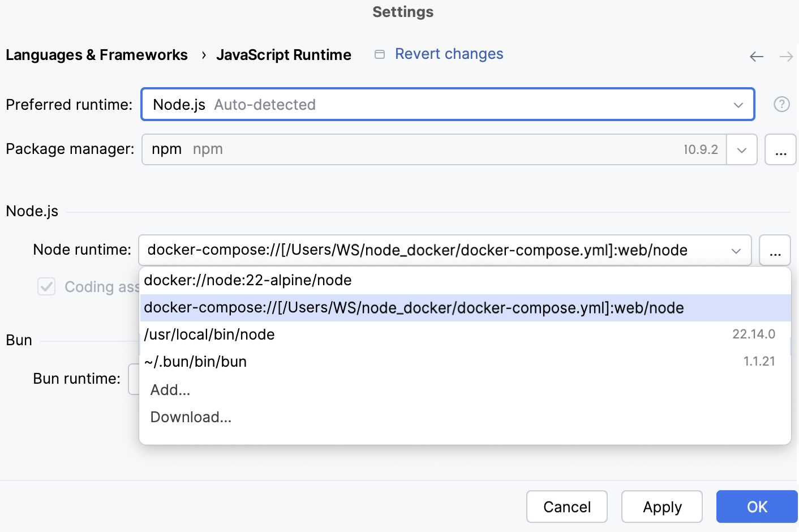Click the forward navigation arrow
The height and width of the screenshot is (532, 799).
(x=785, y=56)
